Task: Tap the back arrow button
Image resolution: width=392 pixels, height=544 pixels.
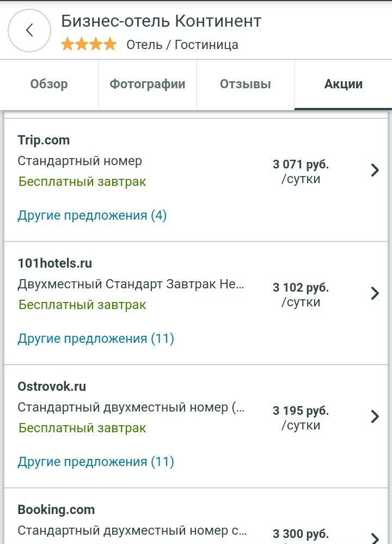Action: [x=29, y=31]
